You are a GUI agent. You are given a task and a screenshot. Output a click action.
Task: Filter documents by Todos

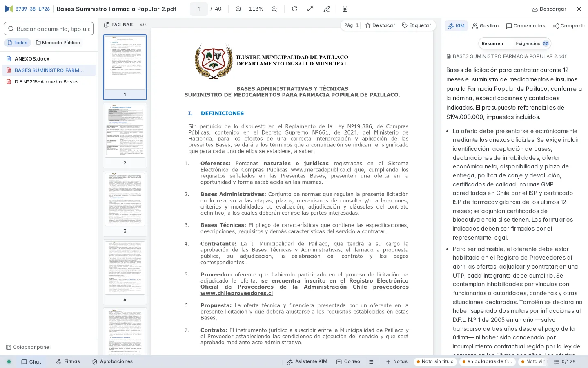pos(18,43)
